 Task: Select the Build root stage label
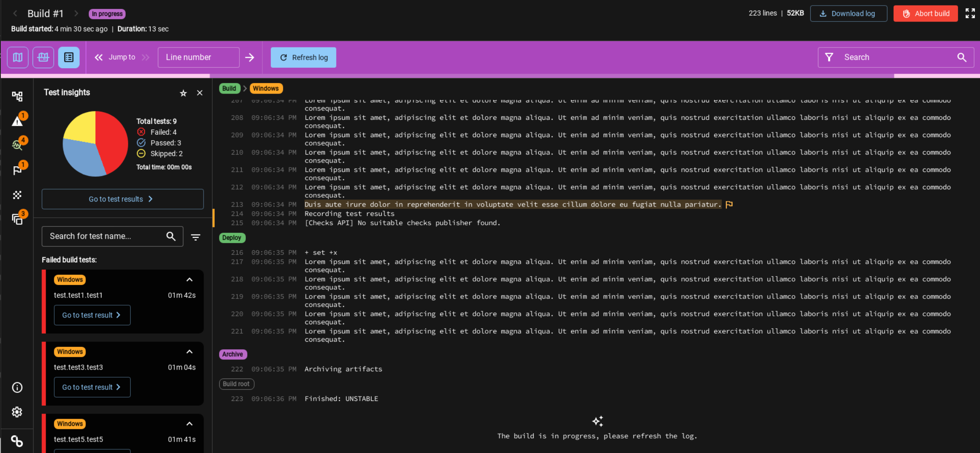[x=236, y=384]
